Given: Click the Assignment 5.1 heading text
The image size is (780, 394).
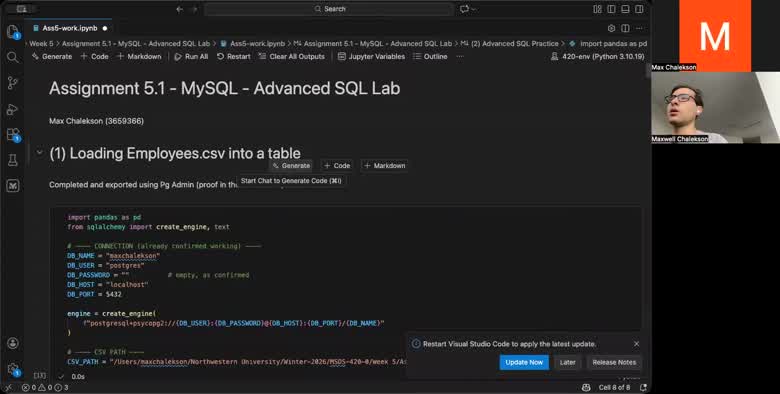Looking at the screenshot, I should tap(224, 88).
